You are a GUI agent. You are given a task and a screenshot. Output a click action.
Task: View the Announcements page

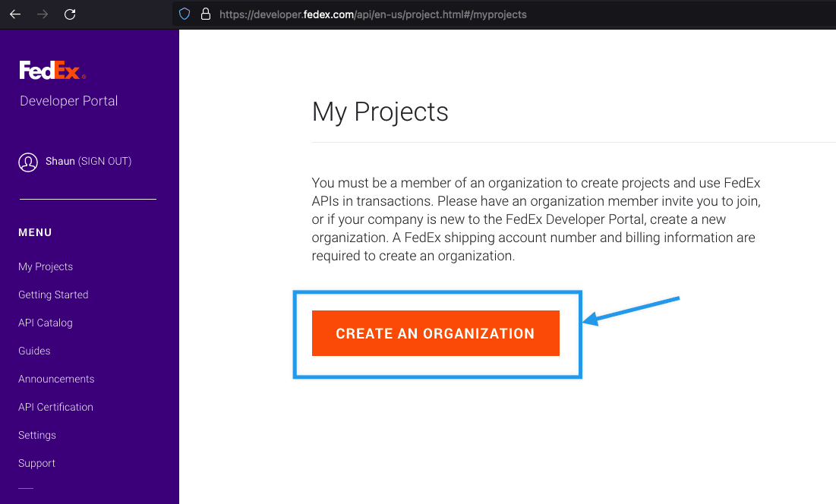coord(56,379)
